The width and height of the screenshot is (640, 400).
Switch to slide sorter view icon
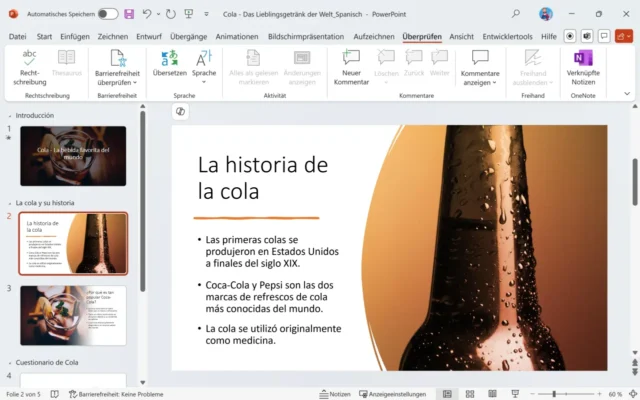click(x=470, y=394)
